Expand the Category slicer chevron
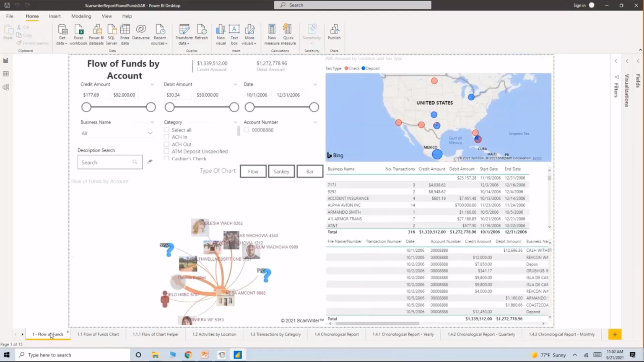Image resolution: width=644 pixels, height=362 pixels. 235,122
